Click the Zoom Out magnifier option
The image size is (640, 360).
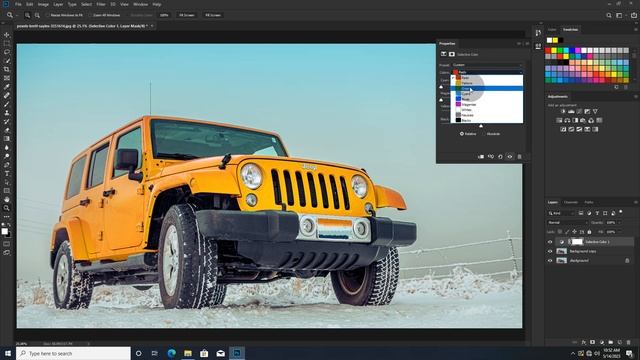click(37, 15)
